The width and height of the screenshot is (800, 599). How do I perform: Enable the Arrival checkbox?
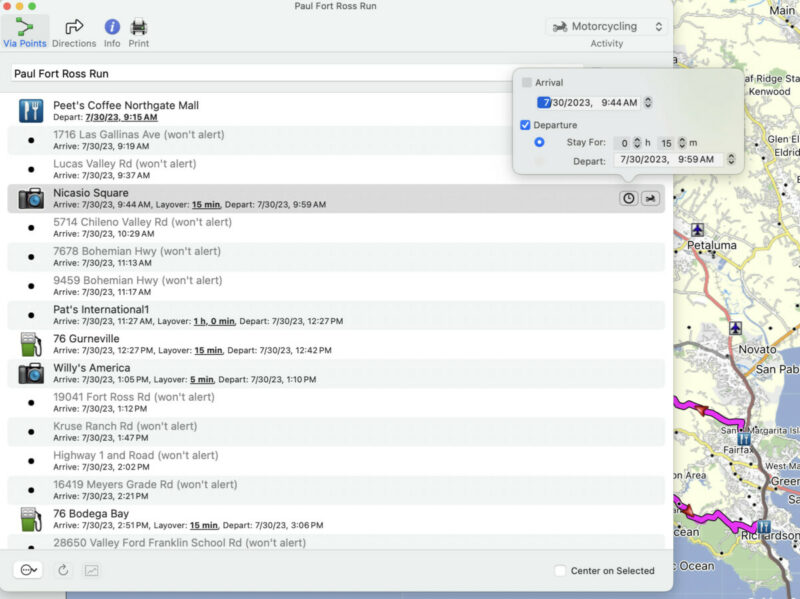[x=527, y=82]
